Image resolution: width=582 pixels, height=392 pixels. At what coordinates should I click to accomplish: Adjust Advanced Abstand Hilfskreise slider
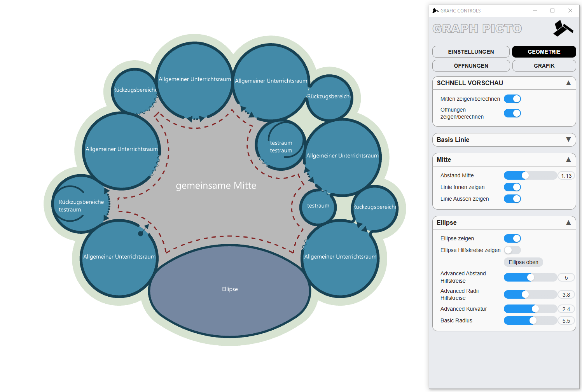point(530,277)
